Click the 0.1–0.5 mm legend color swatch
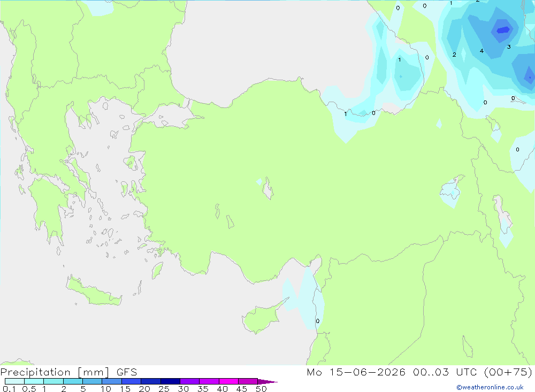This screenshot has height=392, width=535. tap(14, 381)
